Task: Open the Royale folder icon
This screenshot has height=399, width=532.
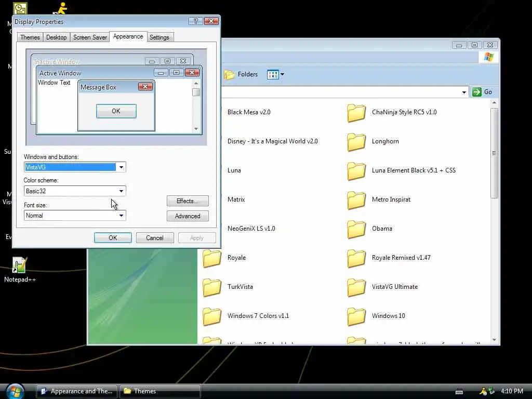Action: (x=212, y=259)
